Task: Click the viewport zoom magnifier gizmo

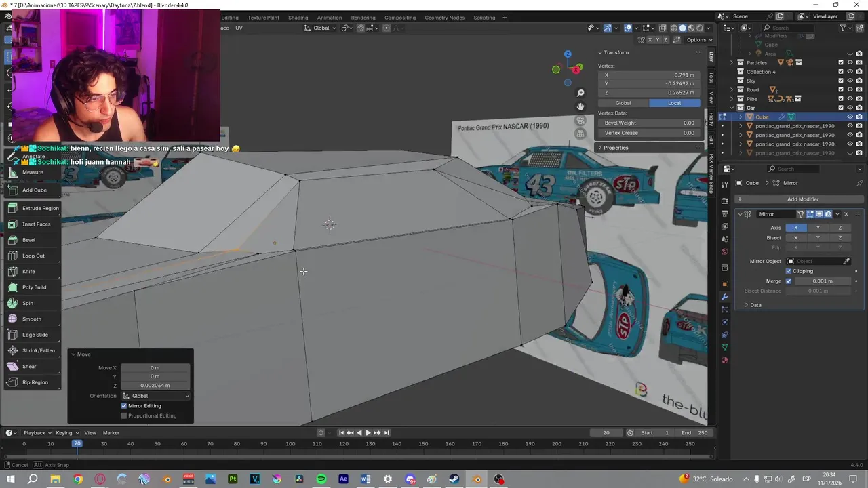Action: click(x=580, y=93)
